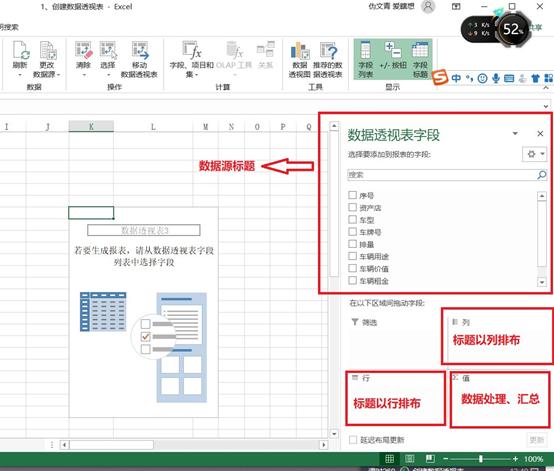Screen dimensions: 554x471
Task: Select column header M
Action: pyautogui.click(x=206, y=126)
